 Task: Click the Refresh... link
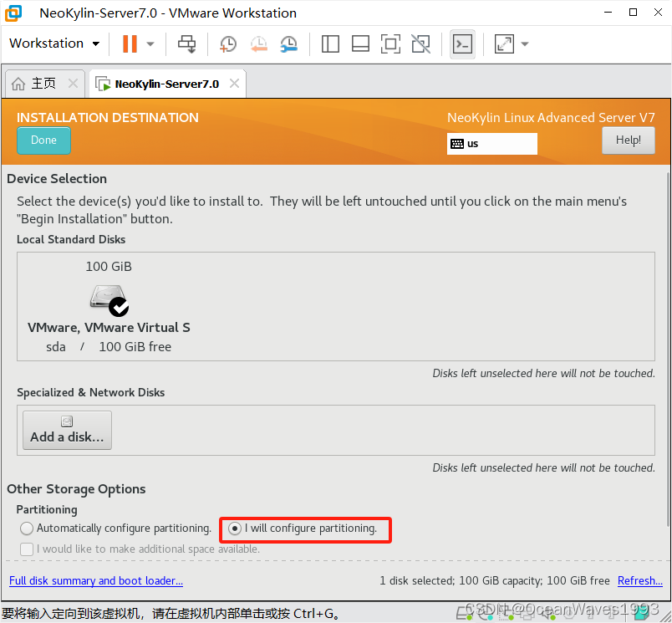(640, 580)
